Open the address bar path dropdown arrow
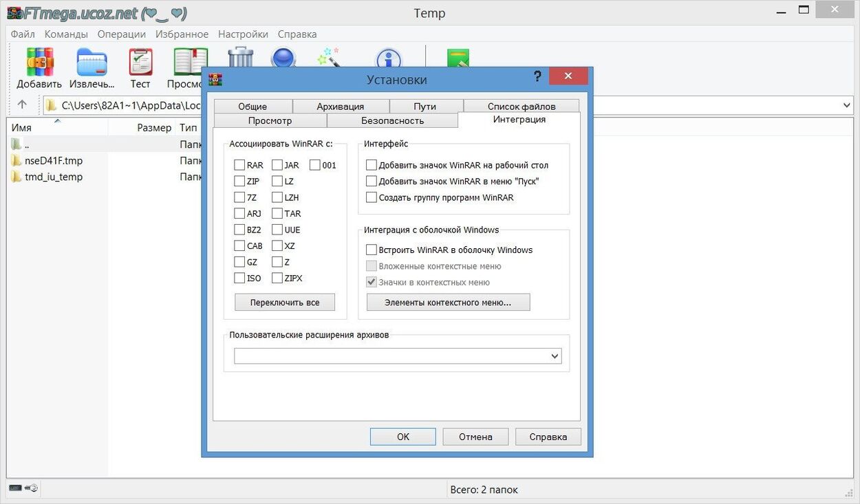The height and width of the screenshot is (504, 860). (846, 105)
